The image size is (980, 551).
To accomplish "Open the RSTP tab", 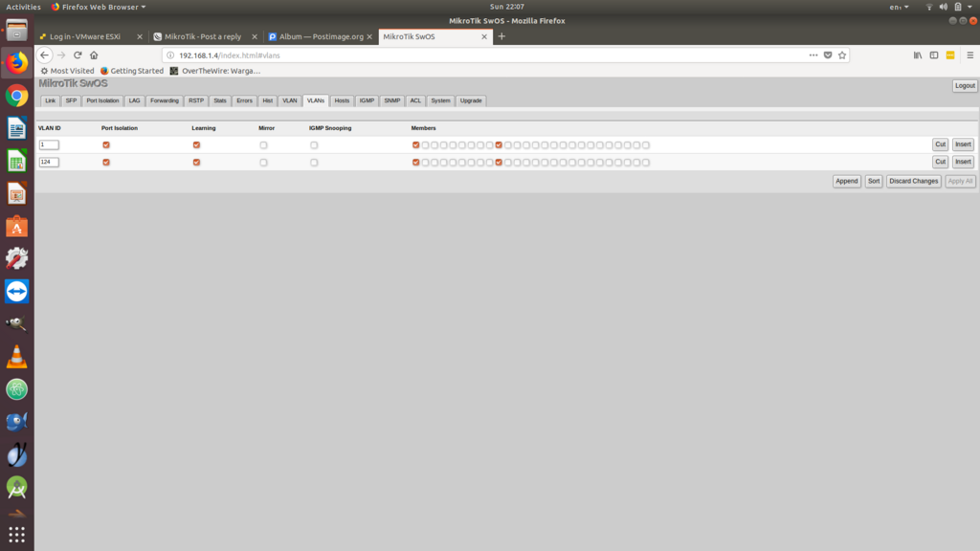I will pos(196,100).
